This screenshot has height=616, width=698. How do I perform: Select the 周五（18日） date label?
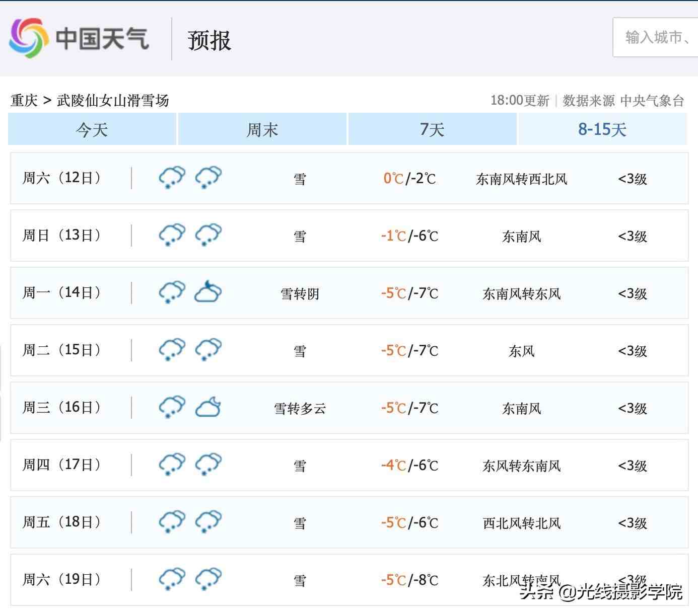(62, 522)
